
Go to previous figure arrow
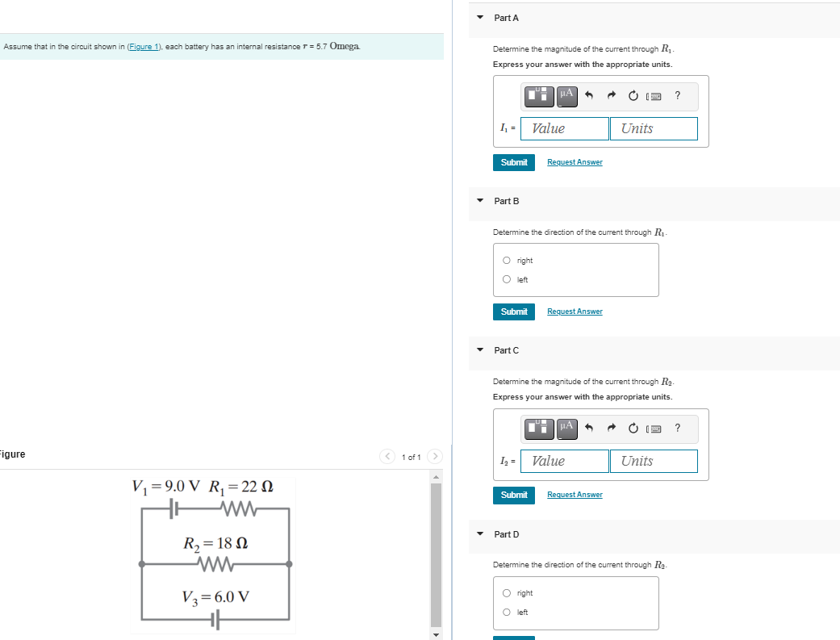(x=387, y=456)
